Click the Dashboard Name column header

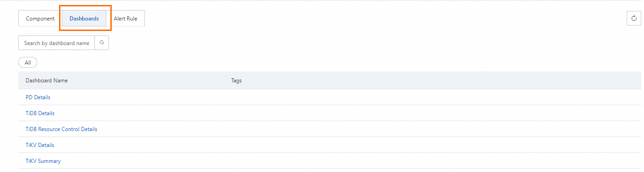(x=47, y=81)
